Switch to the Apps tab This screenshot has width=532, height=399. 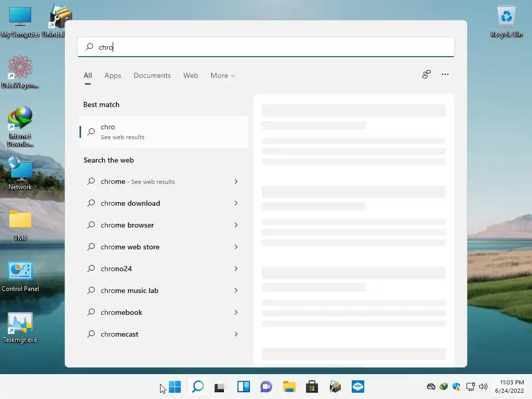[113, 76]
